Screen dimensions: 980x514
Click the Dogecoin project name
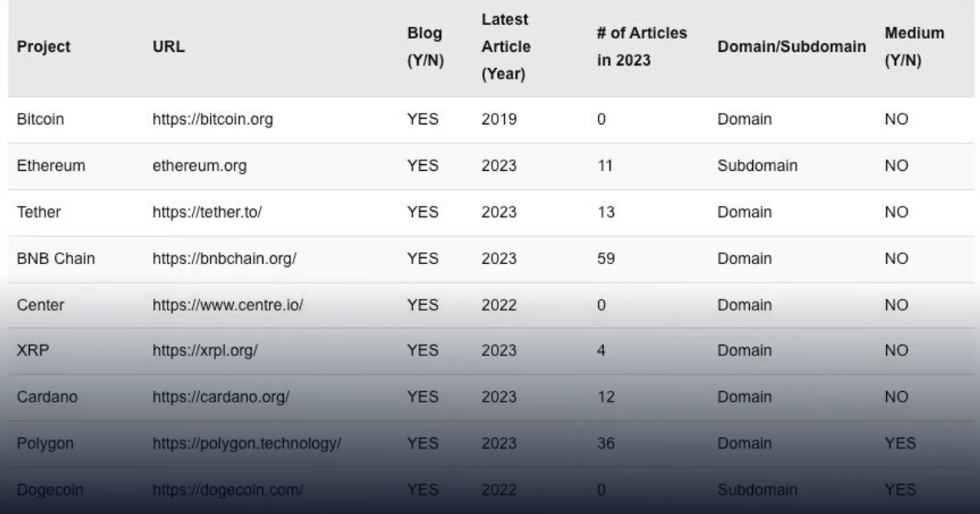50,490
